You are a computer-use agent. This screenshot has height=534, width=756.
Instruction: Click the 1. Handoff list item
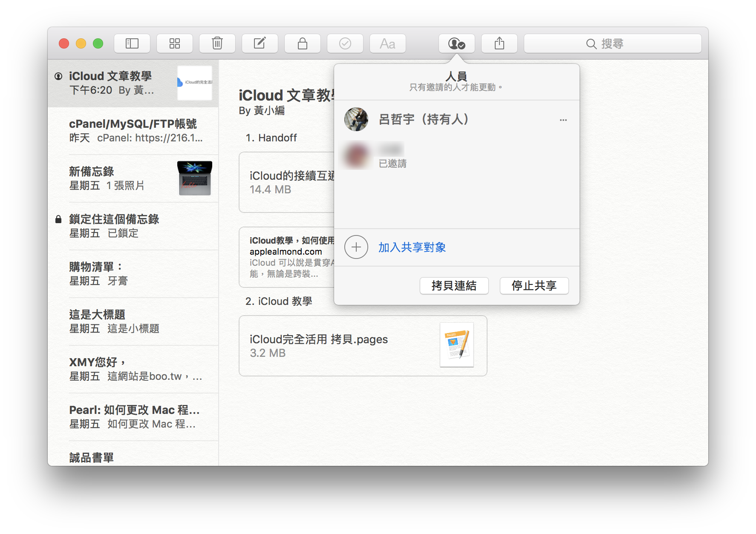(x=271, y=138)
